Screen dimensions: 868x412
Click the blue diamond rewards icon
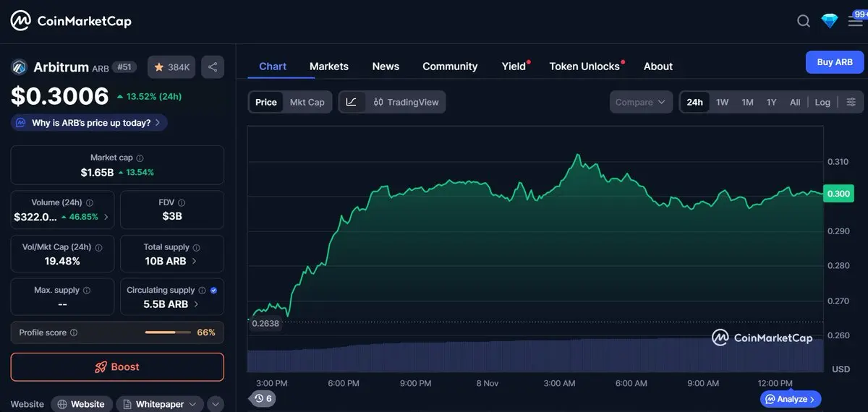tap(830, 21)
